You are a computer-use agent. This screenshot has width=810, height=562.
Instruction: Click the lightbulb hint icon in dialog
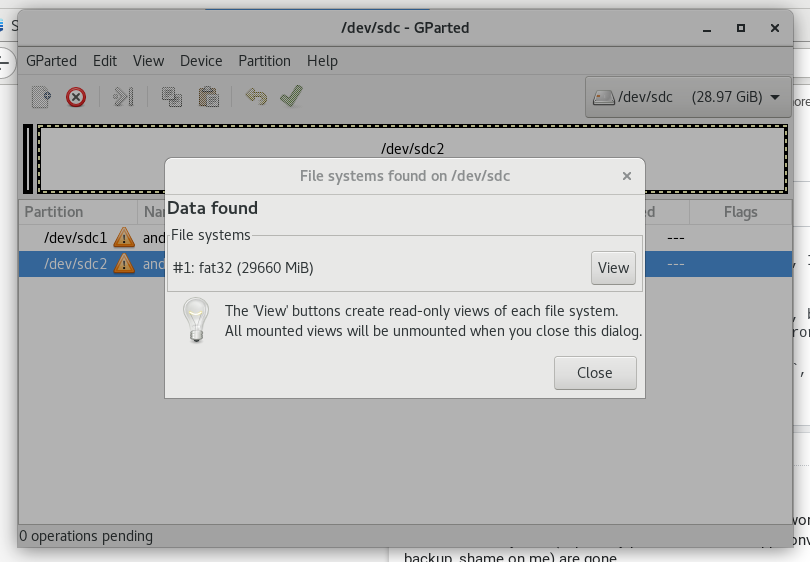(x=196, y=320)
